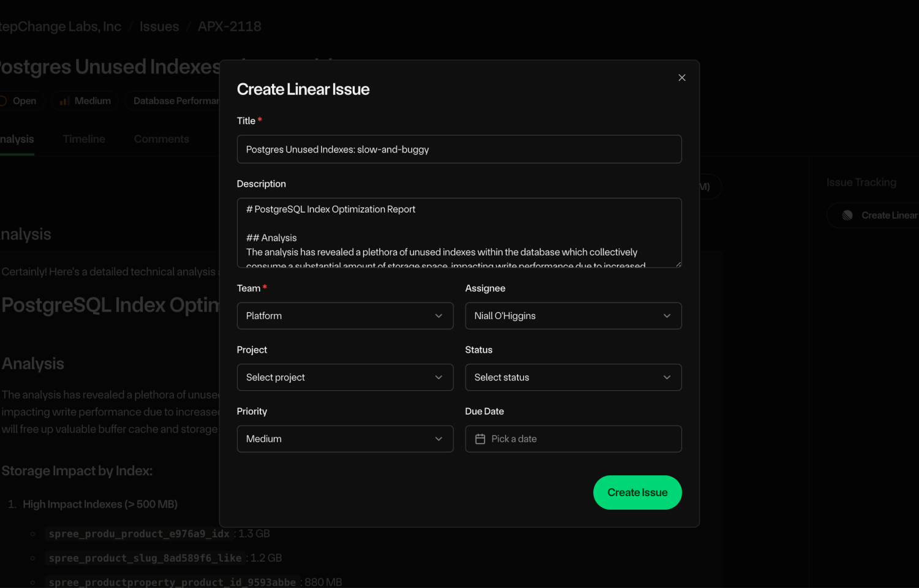The image size is (919, 588).
Task: Click the Storage Impact by Index heading
Action: click(77, 471)
